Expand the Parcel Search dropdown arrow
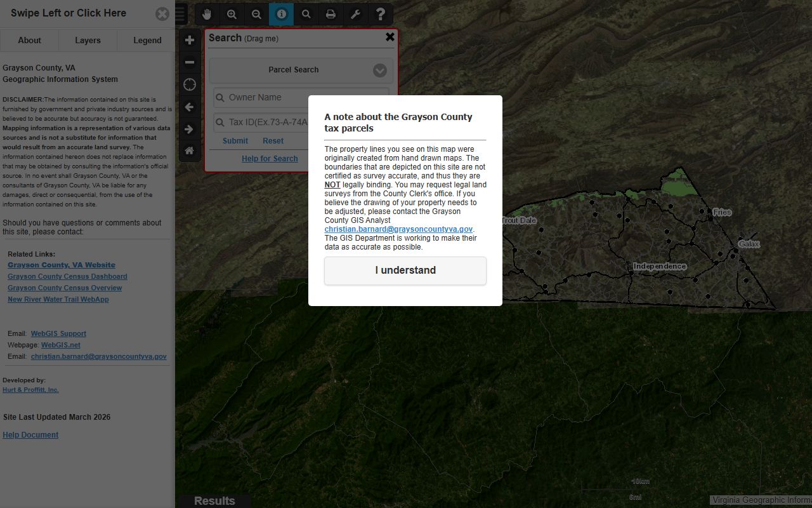Viewport: 812px width, 508px height. point(380,70)
